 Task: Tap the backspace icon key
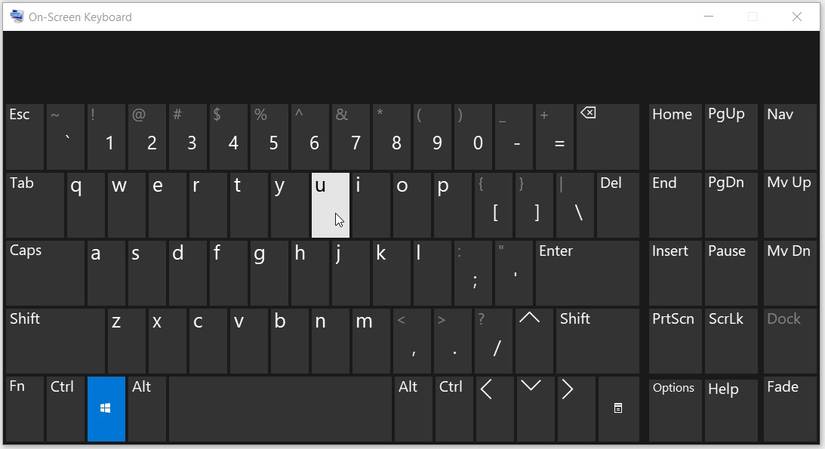[608, 137]
